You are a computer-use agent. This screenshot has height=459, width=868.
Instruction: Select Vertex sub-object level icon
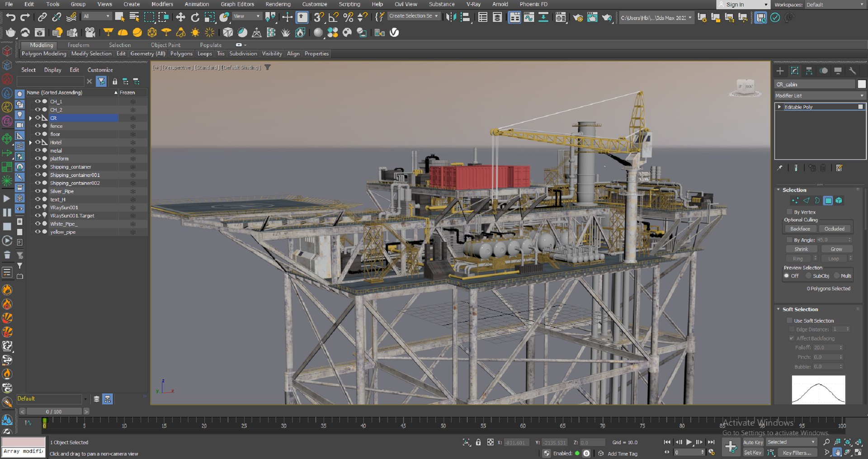point(795,201)
